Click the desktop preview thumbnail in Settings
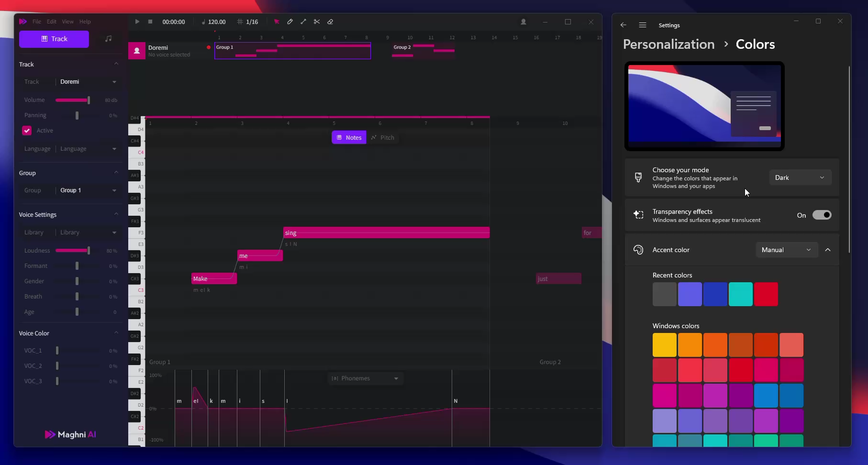Viewport: 868px width, 465px height. (704, 106)
